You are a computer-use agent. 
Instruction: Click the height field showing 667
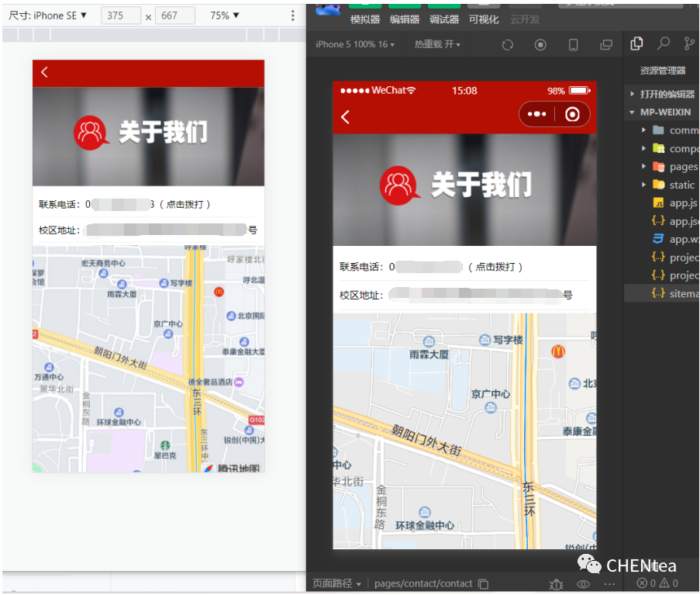point(175,16)
